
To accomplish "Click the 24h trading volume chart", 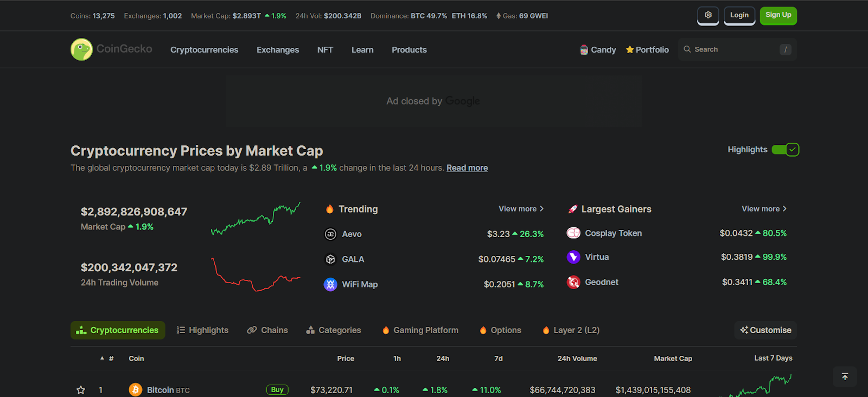I will click(256, 275).
